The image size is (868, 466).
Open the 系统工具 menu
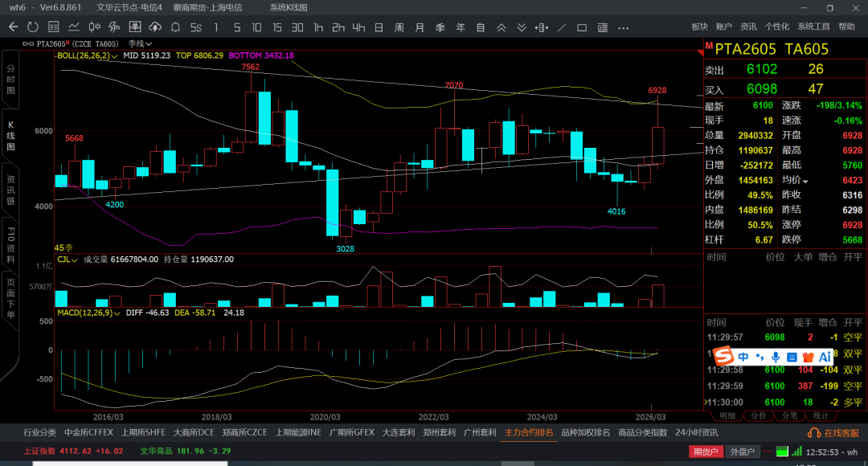(x=813, y=27)
